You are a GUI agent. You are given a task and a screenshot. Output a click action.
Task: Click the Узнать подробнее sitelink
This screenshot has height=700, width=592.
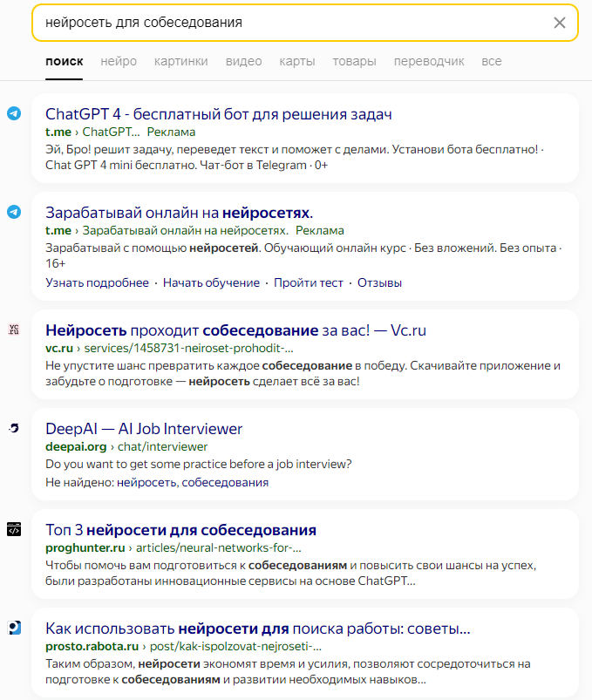point(97,282)
